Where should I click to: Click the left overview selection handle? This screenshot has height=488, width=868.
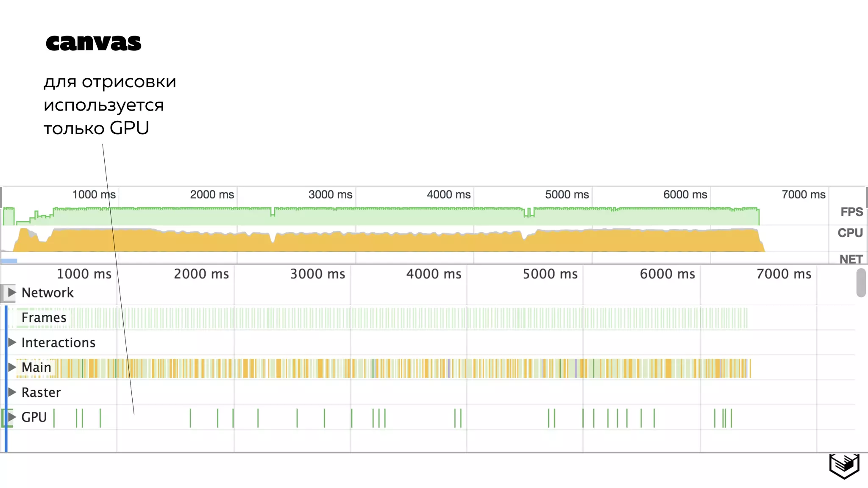click(x=1, y=197)
